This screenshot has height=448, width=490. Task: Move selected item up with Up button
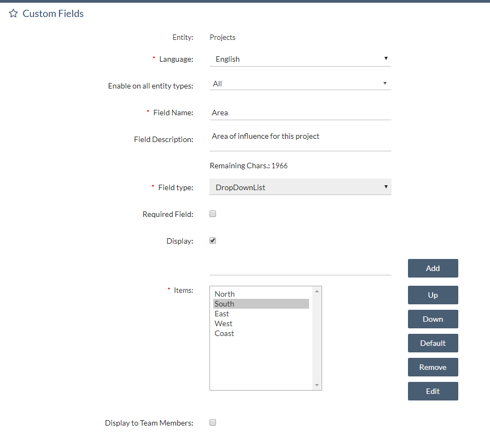click(x=433, y=295)
